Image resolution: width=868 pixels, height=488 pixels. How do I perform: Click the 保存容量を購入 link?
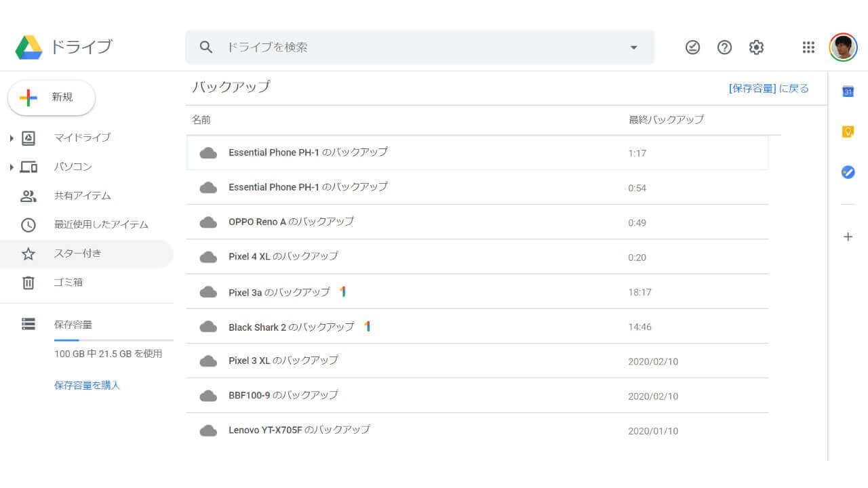tap(87, 385)
